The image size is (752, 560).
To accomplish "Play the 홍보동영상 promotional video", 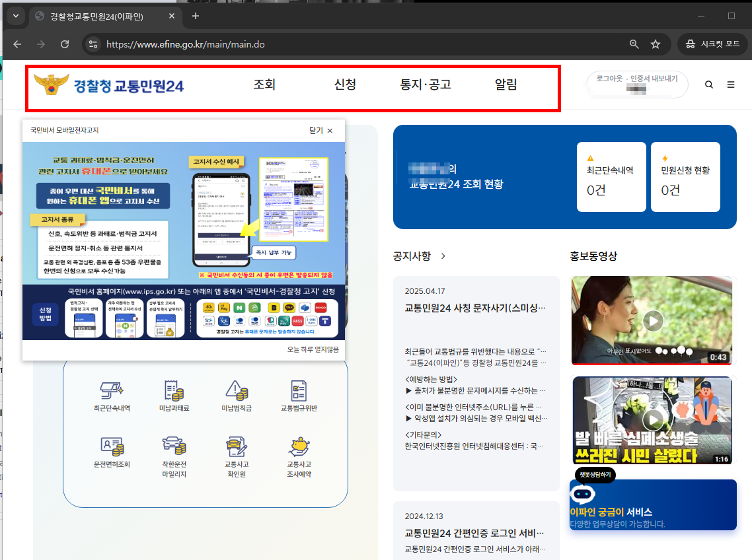I will [653, 322].
